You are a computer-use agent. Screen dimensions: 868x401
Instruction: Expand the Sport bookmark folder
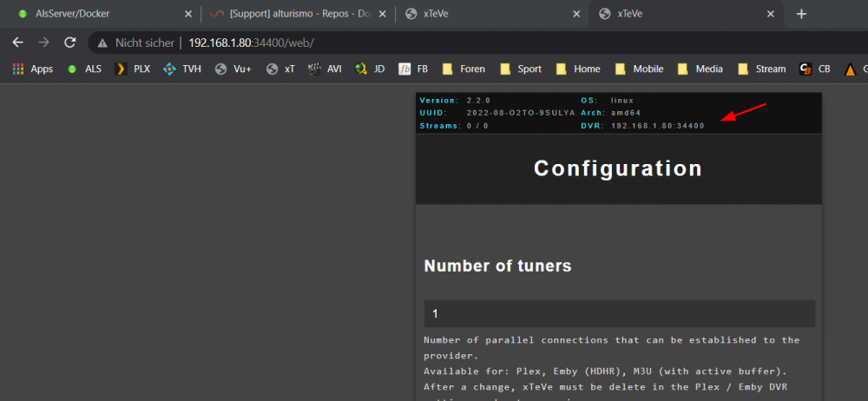point(521,69)
